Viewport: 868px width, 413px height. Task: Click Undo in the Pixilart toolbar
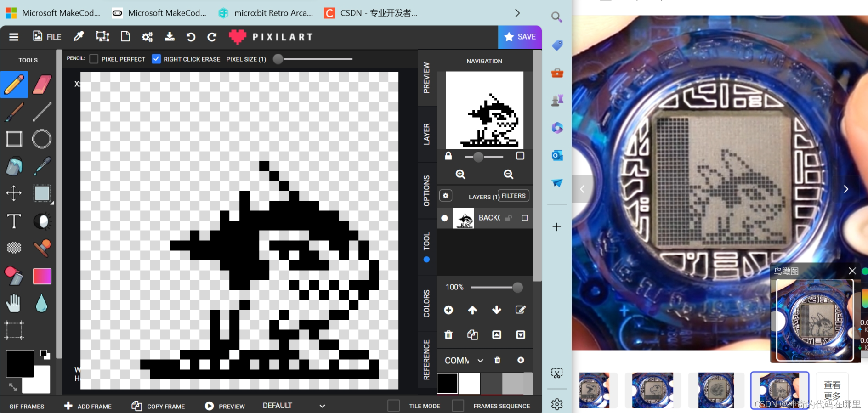(x=191, y=37)
